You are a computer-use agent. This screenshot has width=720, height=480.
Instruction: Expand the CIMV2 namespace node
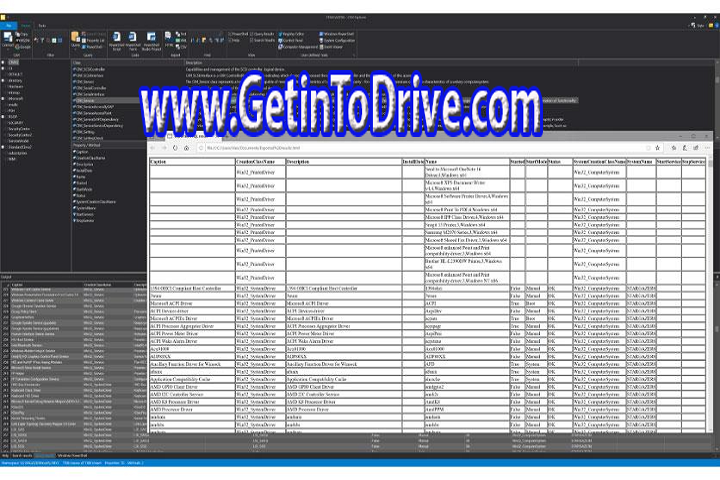[x=3, y=62]
